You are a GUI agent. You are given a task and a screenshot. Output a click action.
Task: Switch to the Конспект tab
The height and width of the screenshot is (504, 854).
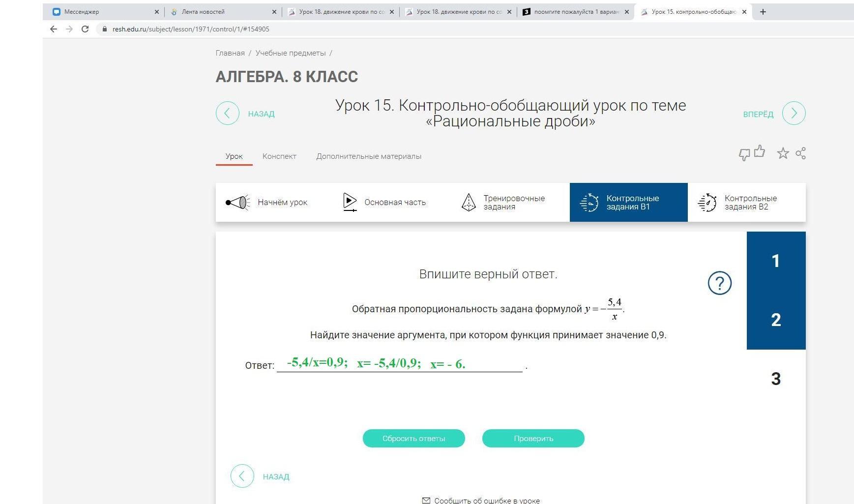click(279, 156)
